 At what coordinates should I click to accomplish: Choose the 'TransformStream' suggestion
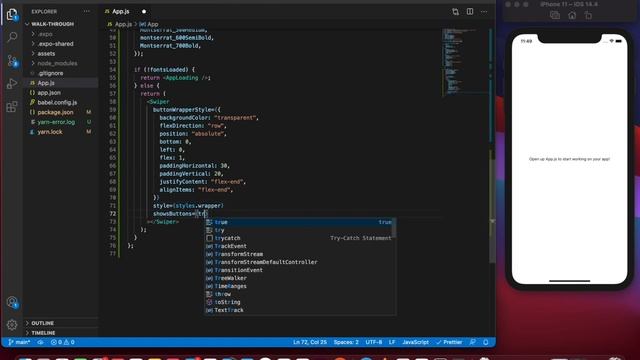(x=300, y=254)
